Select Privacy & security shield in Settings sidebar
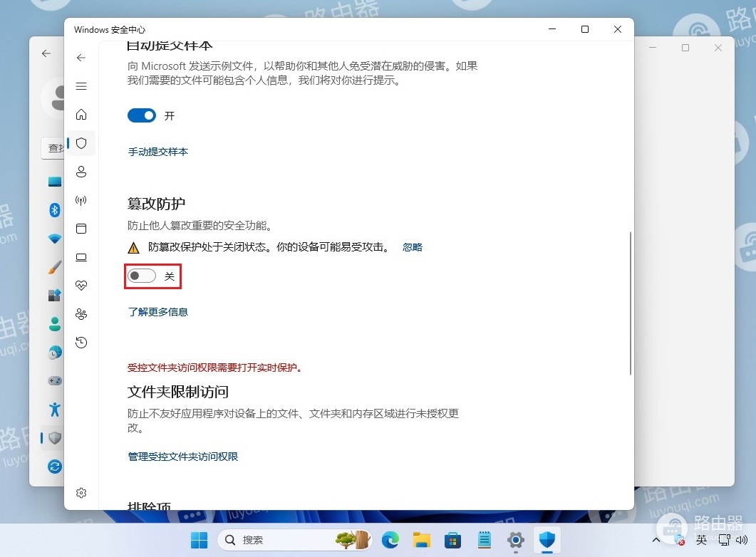 click(54, 437)
